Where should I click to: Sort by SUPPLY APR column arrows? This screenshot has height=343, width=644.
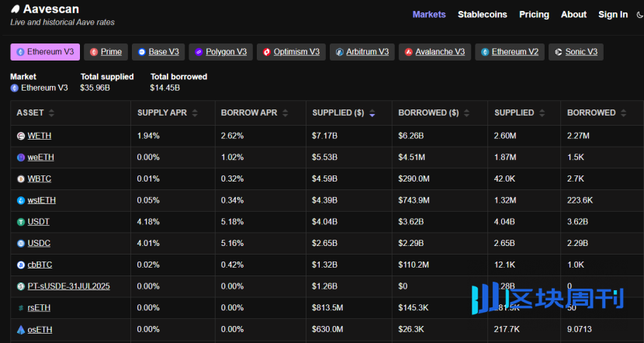195,113
